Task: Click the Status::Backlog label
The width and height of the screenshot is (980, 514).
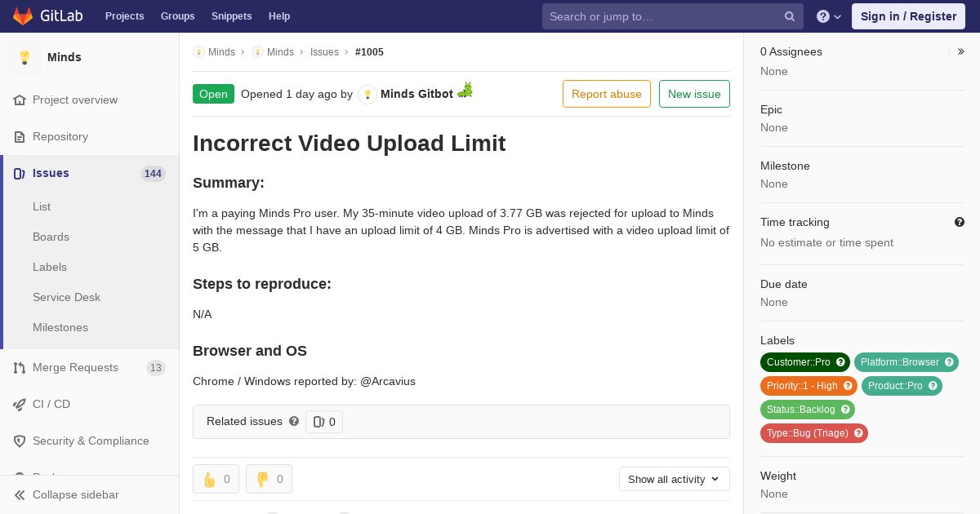Action: [800, 410]
